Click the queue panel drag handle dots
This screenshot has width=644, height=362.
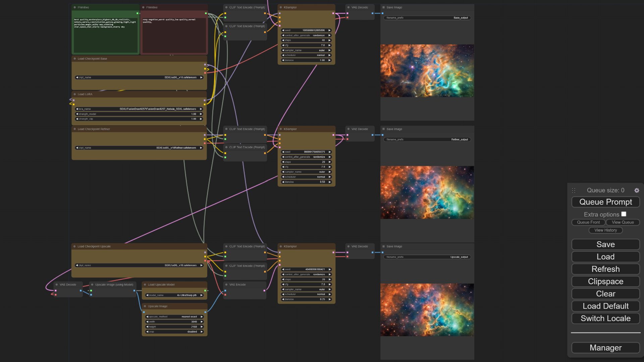pos(574,190)
